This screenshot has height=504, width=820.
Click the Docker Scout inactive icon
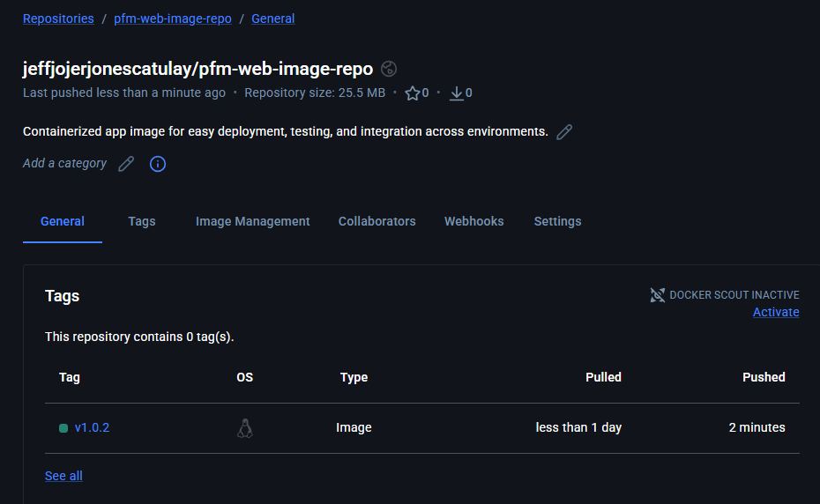[658, 295]
